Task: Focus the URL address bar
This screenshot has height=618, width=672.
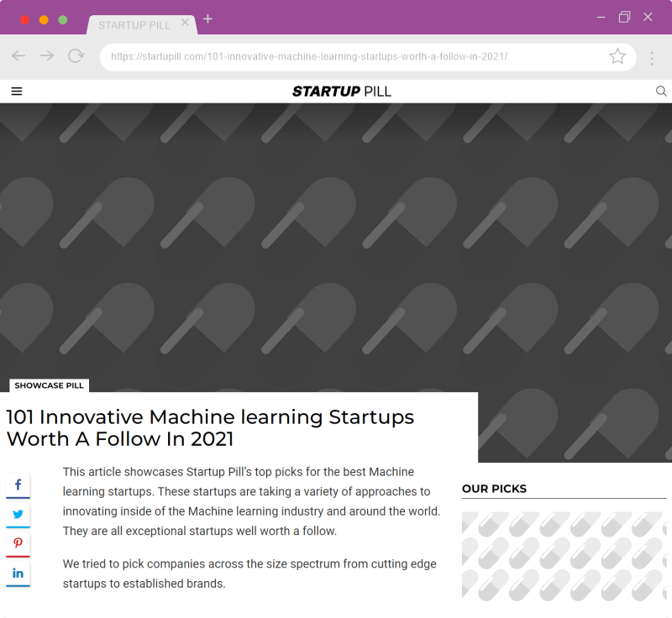Action: (353, 57)
